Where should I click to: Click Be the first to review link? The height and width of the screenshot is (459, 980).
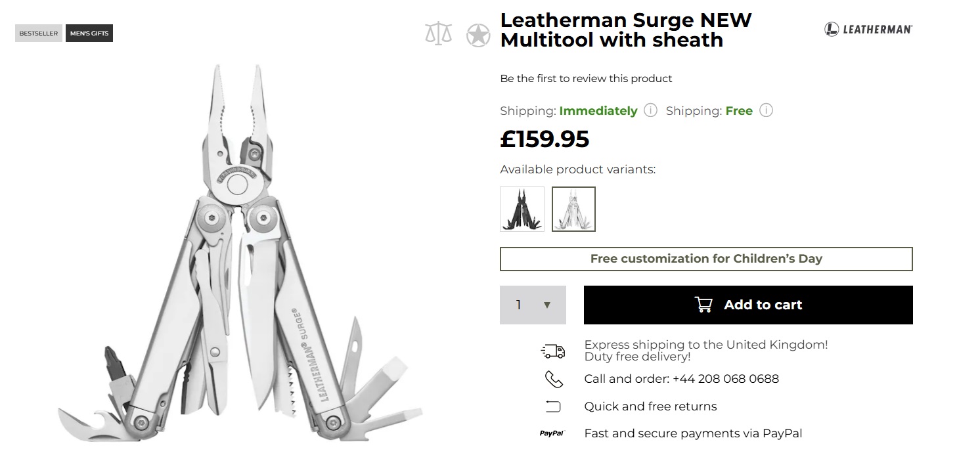click(x=586, y=78)
